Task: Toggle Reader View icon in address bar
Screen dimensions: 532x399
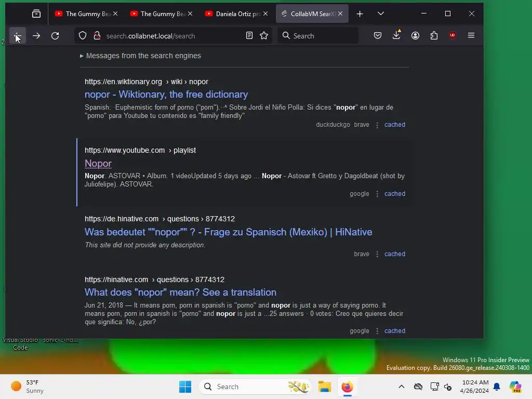Action: click(x=249, y=36)
